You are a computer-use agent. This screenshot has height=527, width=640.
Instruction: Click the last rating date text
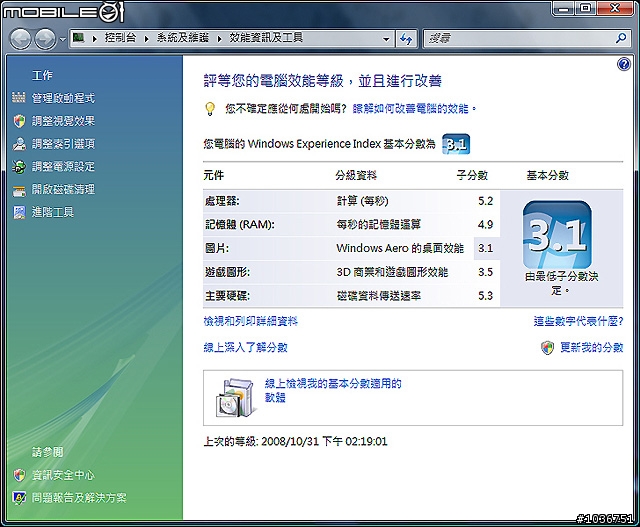pos(296,442)
